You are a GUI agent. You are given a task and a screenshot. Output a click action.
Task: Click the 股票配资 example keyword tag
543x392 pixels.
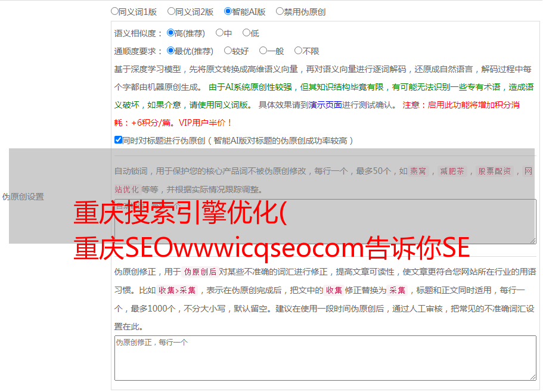coord(494,171)
